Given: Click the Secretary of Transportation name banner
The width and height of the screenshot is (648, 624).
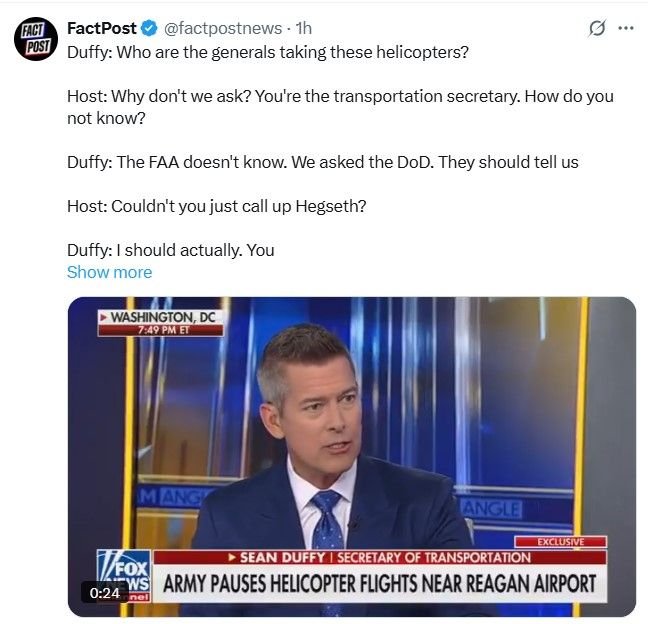Looking at the screenshot, I should click(x=379, y=557).
